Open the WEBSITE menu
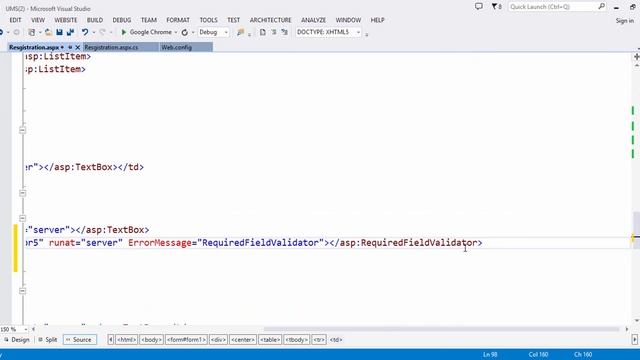640x360 pixels. pos(65,20)
